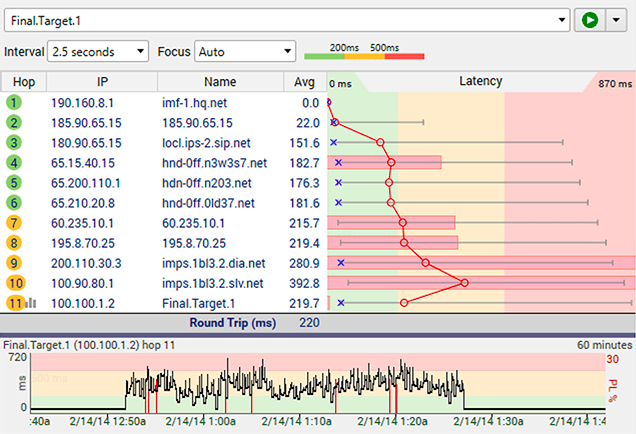Click the Name column header
The width and height of the screenshot is (636, 434).
[x=220, y=82]
